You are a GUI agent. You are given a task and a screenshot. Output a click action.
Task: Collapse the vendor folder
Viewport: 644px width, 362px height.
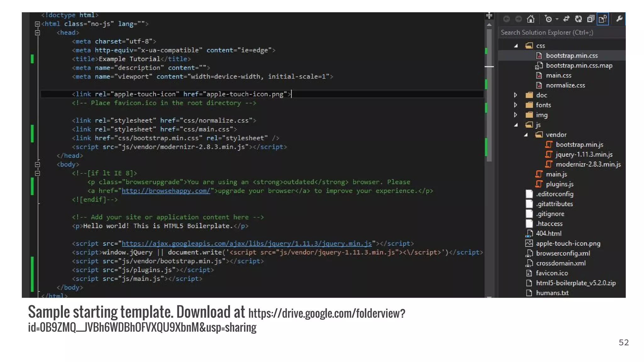pos(526,135)
